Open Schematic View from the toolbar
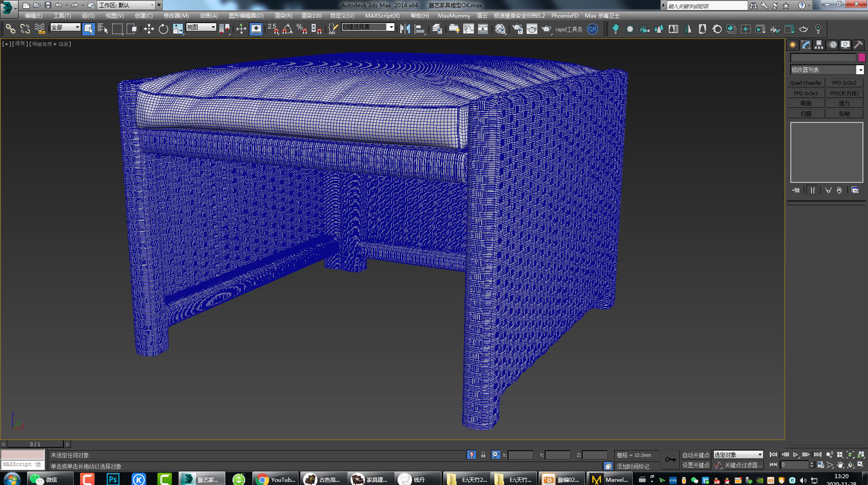This screenshot has height=485, width=868. 483,29
